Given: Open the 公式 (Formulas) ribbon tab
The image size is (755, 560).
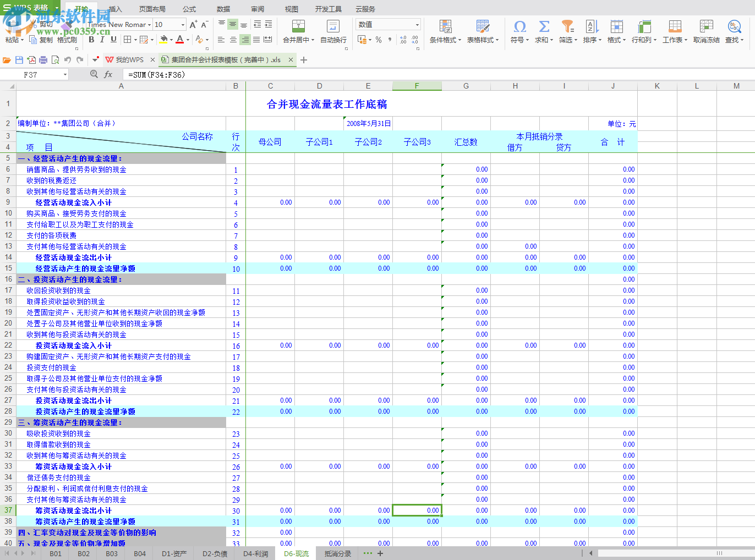Looking at the screenshot, I should click(189, 9).
